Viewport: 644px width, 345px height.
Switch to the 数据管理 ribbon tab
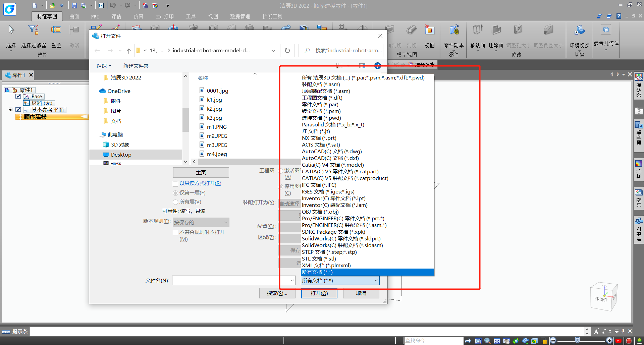pyautogui.click(x=240, y=16)
